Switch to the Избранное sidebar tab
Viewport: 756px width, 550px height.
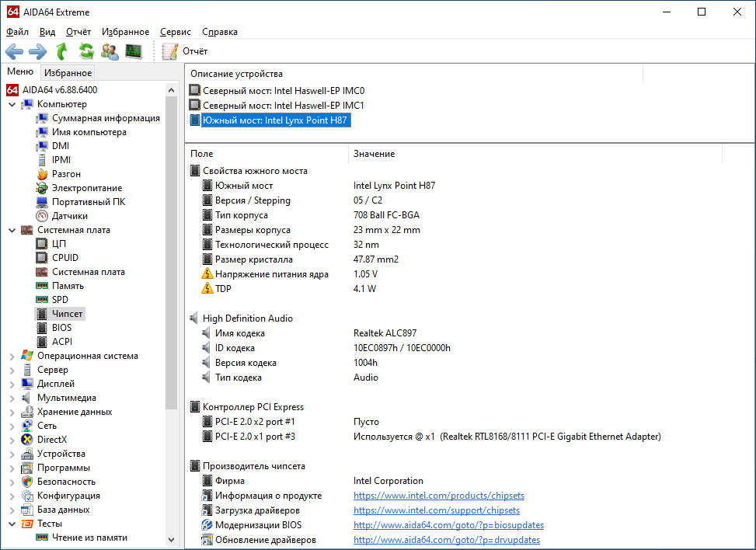(x=68, y=73)
